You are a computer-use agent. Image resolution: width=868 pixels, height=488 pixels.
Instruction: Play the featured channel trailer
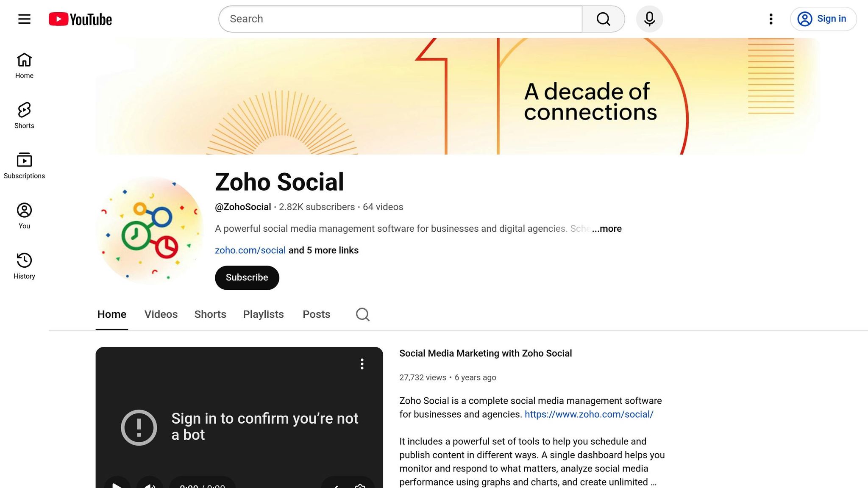(x=117, y=486)
